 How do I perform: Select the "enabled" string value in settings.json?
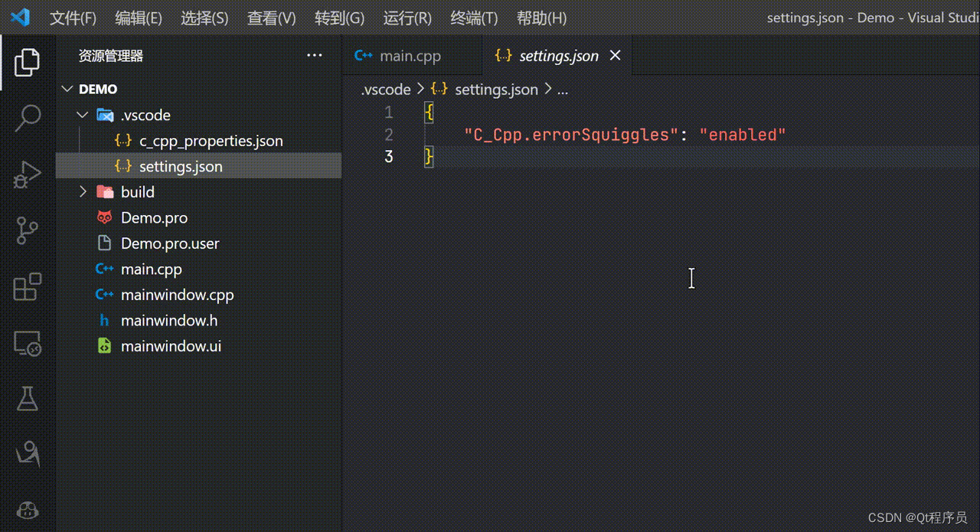click(742, 134)
